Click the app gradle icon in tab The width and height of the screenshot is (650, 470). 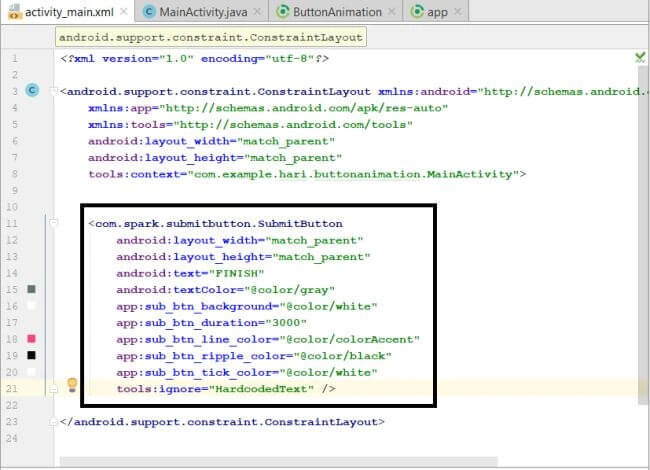(417, 12)
